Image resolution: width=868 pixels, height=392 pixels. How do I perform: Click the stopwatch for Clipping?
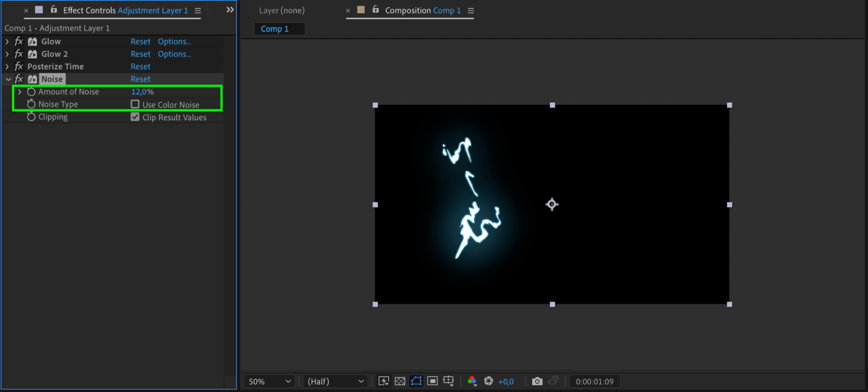click(31, 117)
